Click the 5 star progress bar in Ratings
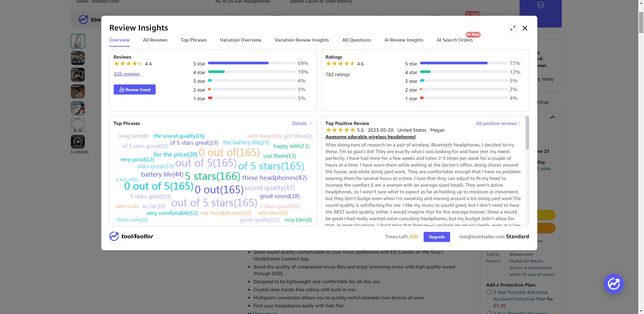The image size is (644, 314). (x=464, y=63)
